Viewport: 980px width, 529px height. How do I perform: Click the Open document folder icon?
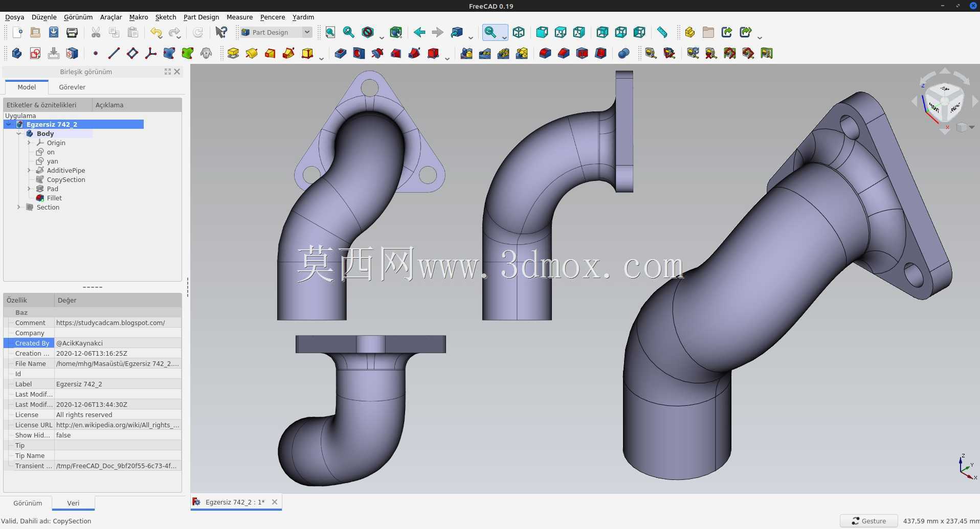(x=35, y=32)
